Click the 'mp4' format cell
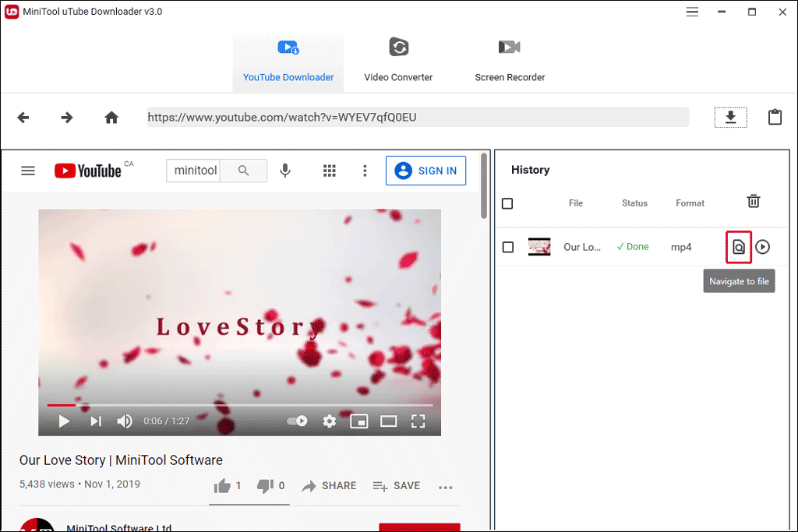This screenshot has height=532, width=798. pyautogui.click(x=681, y=247)
